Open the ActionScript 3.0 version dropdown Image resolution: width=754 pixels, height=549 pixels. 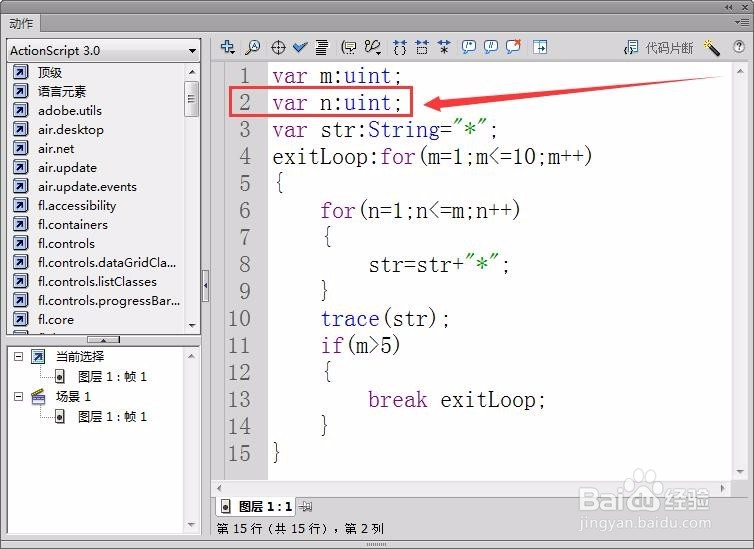click(103, 50)
